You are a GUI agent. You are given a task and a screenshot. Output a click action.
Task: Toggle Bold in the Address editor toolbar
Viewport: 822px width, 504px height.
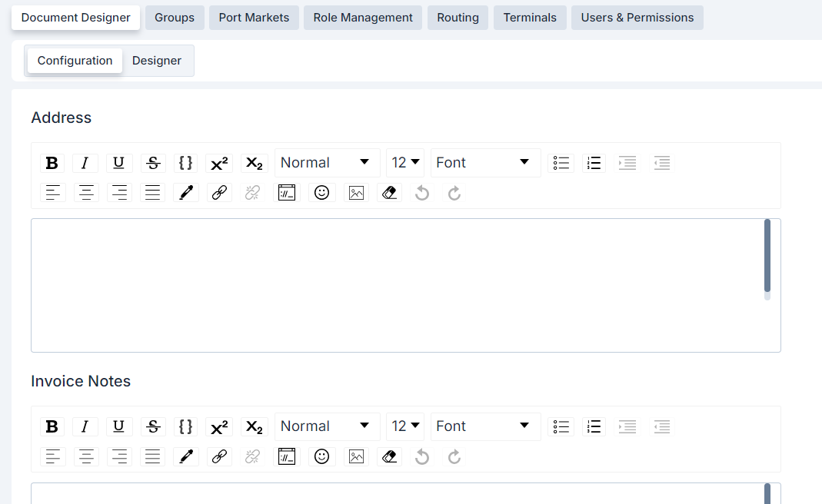click(52, 163)
